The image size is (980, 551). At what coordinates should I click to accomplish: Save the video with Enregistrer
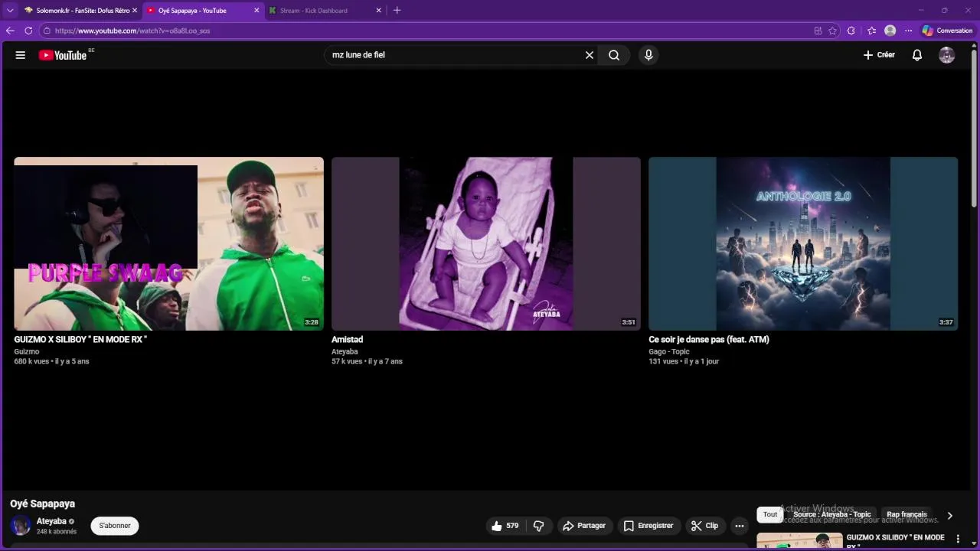point(648,526)
